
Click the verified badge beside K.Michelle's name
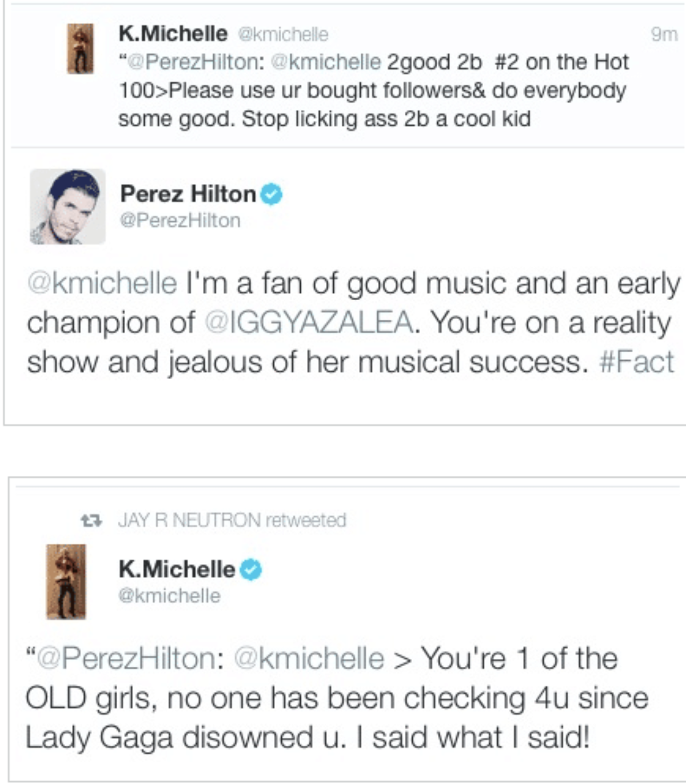[250, 570]
